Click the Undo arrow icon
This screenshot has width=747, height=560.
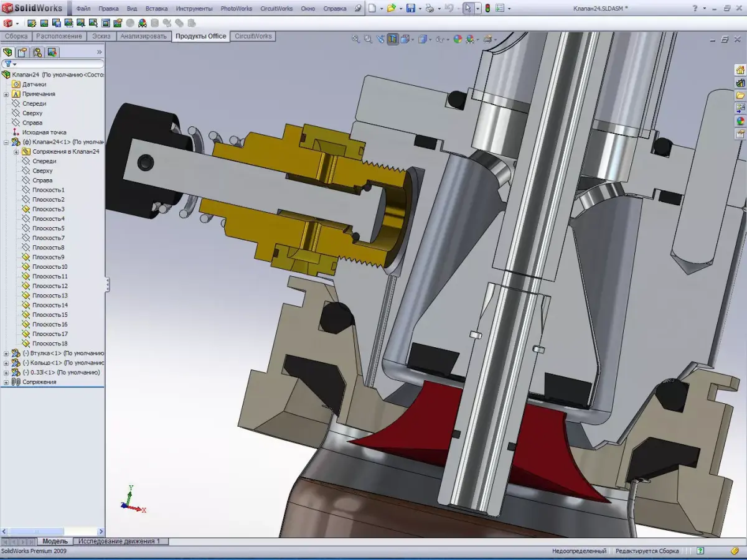coord(449,8)
